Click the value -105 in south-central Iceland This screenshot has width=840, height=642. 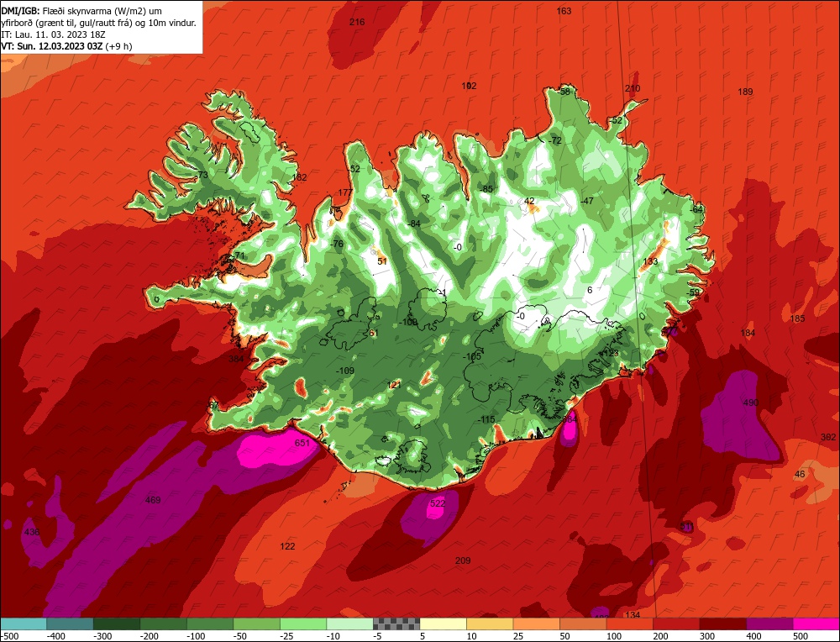472,356
